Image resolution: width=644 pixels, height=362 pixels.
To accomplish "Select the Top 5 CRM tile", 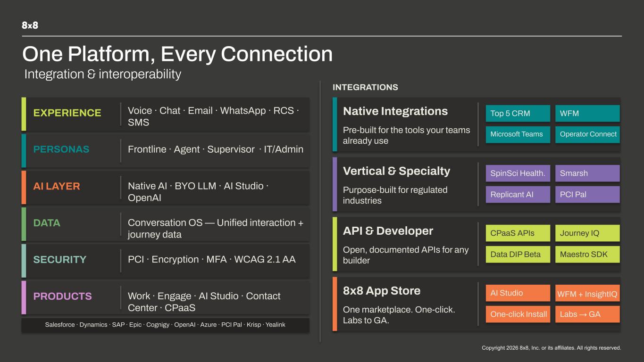I will point(518,113).
